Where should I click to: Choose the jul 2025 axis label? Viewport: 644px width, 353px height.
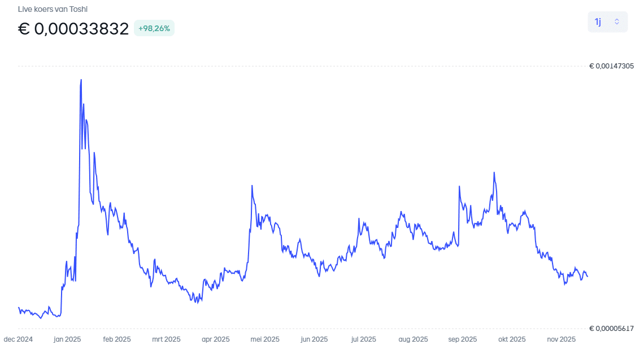coord(363,339)
